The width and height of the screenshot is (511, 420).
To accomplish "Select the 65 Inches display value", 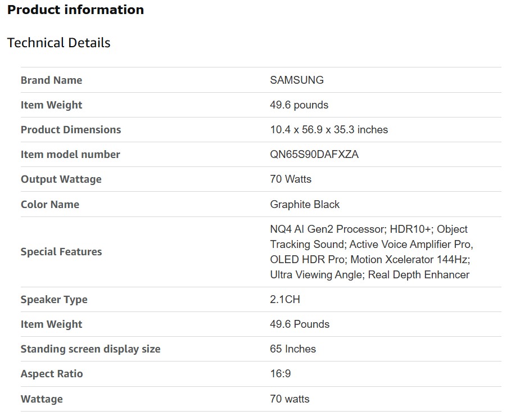I will click(x=292, y=349).
